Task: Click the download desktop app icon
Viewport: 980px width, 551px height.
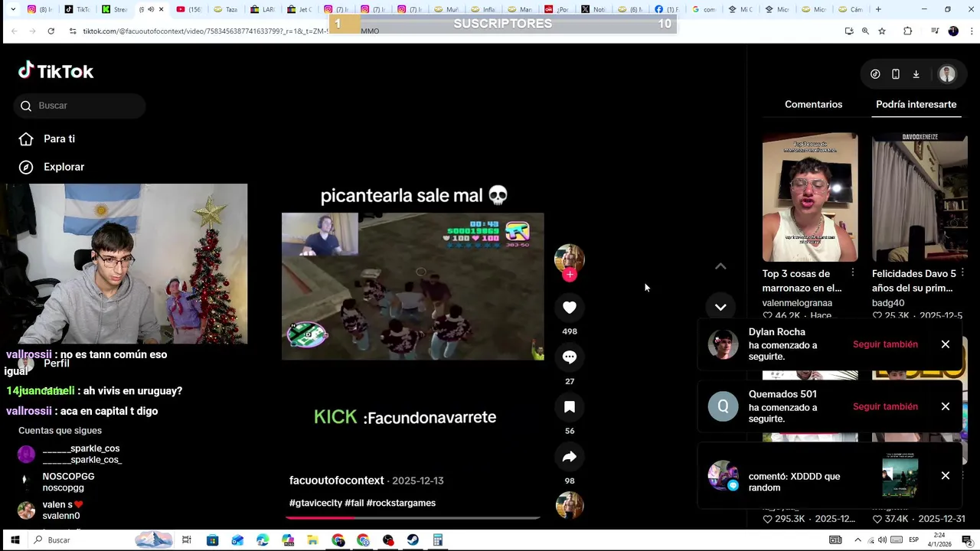Action: [x=916, y=74]
